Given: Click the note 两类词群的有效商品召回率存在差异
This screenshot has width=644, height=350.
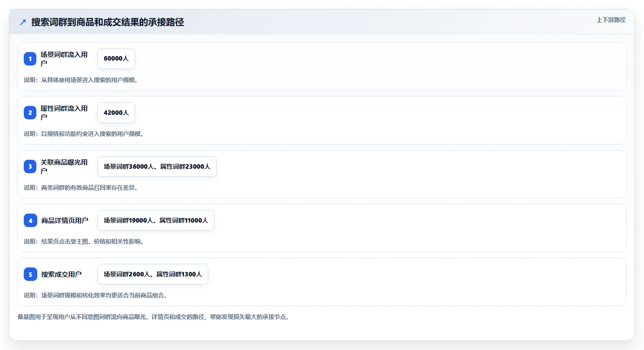Looking at the screenshot, I should point(81,188).
